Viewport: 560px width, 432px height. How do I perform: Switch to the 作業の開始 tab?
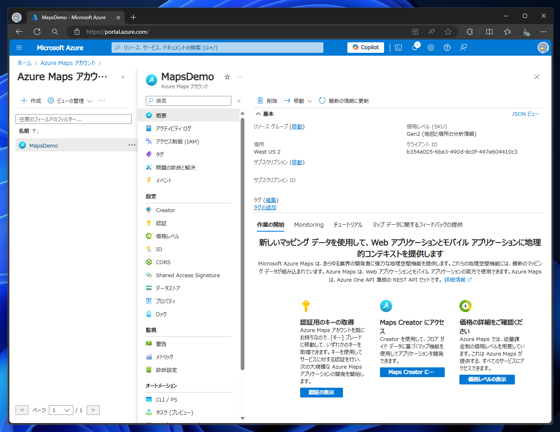(270, 225)
